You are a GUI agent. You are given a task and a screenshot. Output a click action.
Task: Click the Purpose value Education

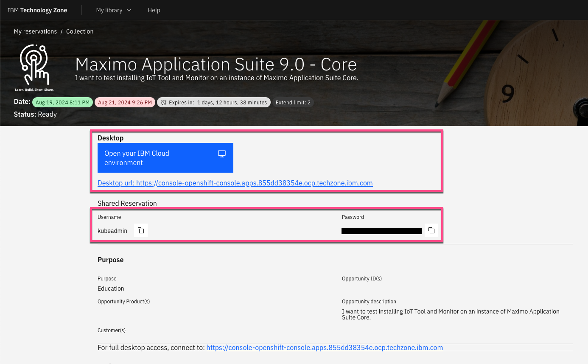pos(111,288)
